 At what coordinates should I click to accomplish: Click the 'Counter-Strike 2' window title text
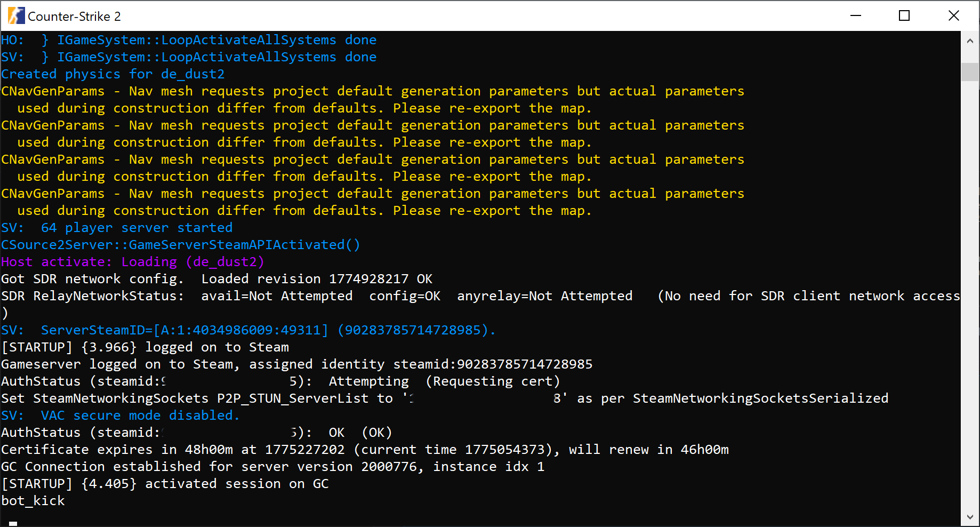[x=74, y=17]
